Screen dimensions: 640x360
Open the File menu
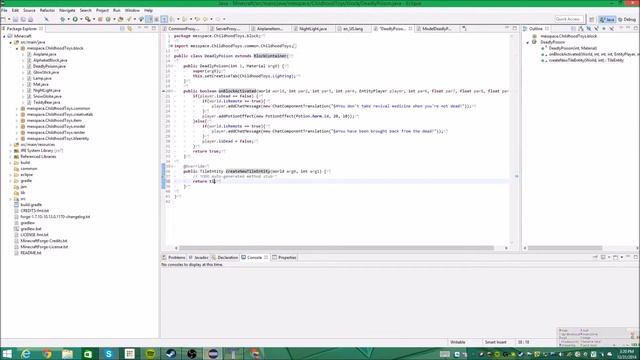[x=4, y=10]
